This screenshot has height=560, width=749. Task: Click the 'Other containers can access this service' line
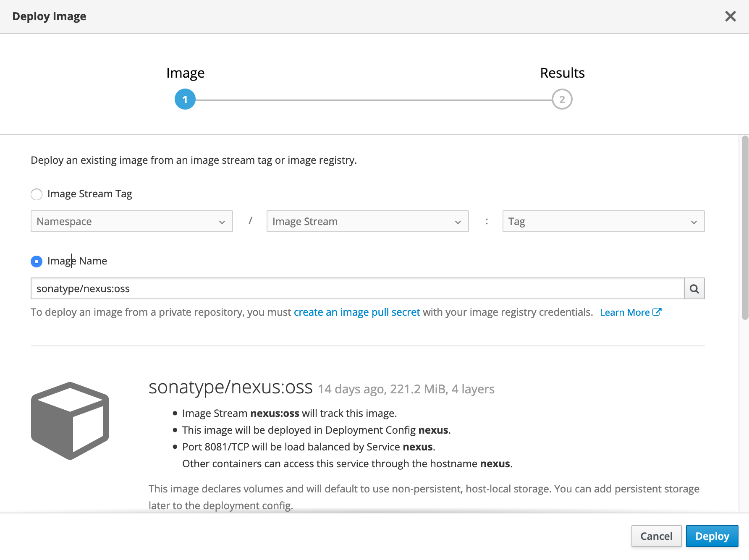coord(347,463)
